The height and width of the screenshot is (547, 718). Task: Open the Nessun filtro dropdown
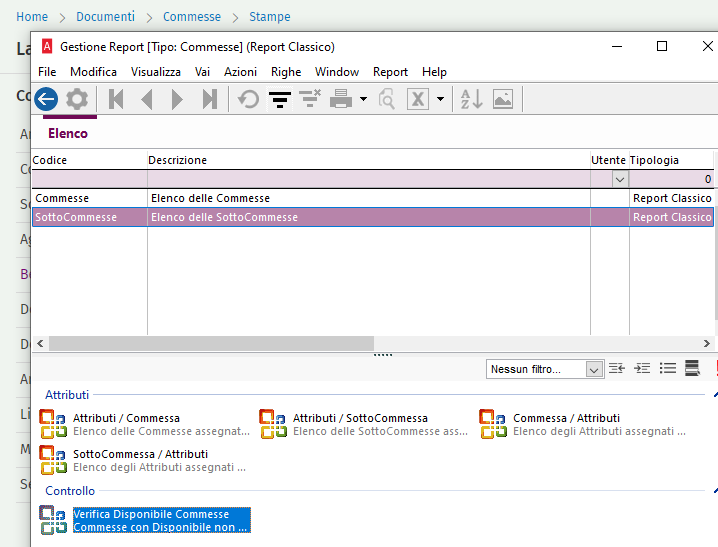pos(545,369)
